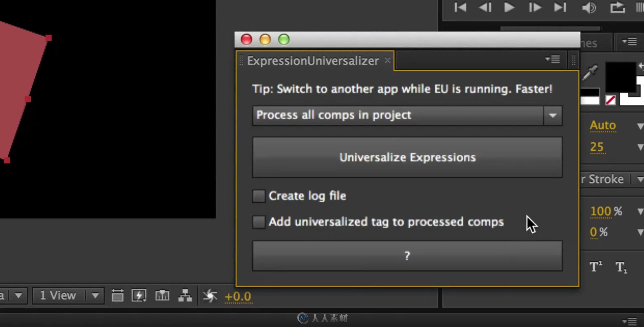Open dropdown arrow beside 25 tracking
The width and height of the screenshot is (644, 327).
(640, 147)
